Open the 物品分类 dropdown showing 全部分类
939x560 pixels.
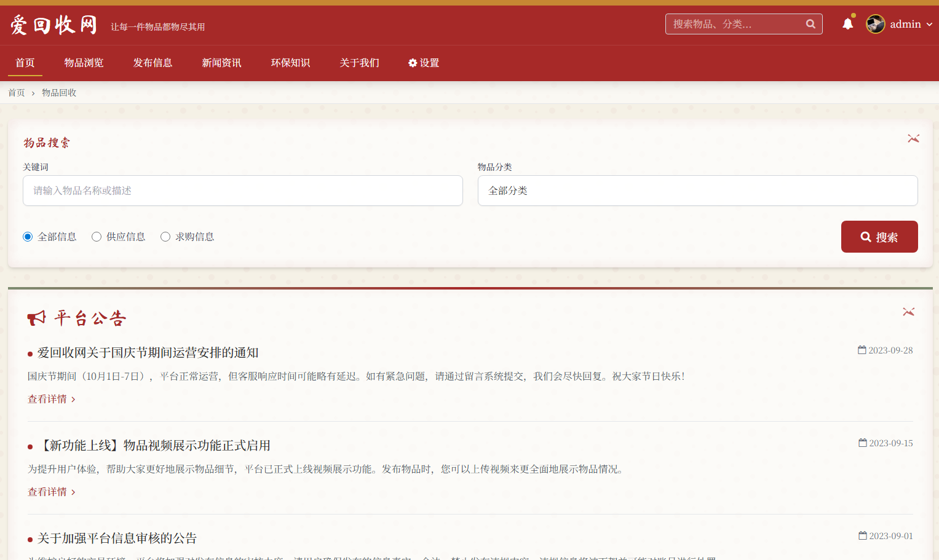tap(697, 191)
